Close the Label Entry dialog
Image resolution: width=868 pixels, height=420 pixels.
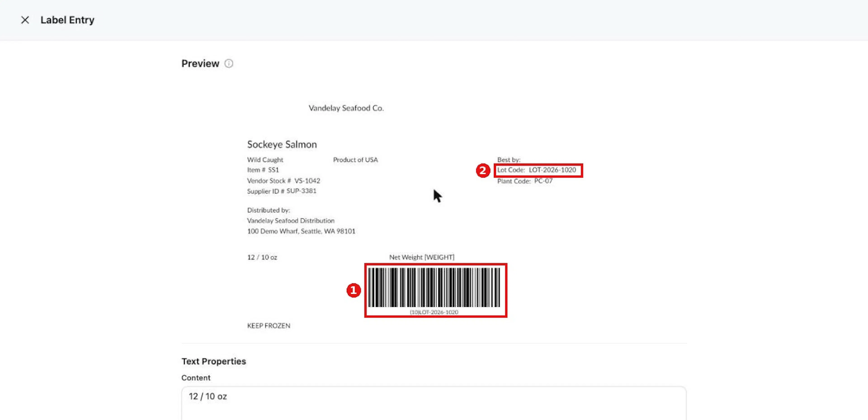pyautogui.click(x=25, y=20)
